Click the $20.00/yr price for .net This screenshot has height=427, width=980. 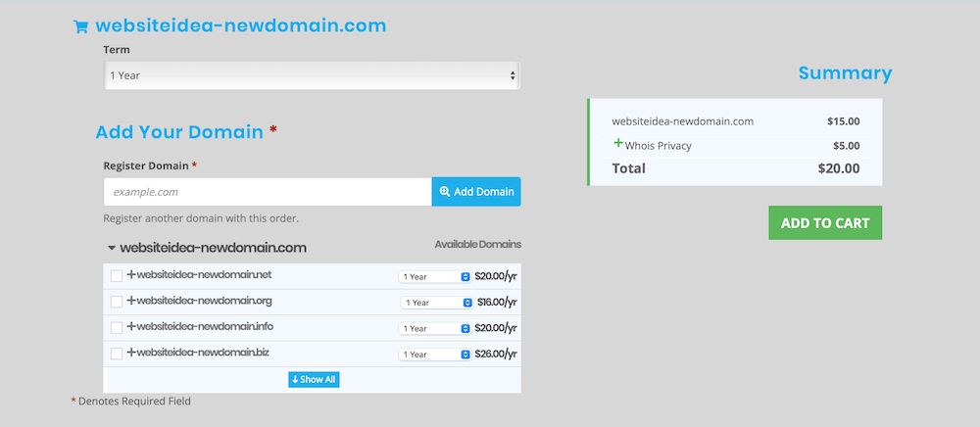click(x=496, y=276)
